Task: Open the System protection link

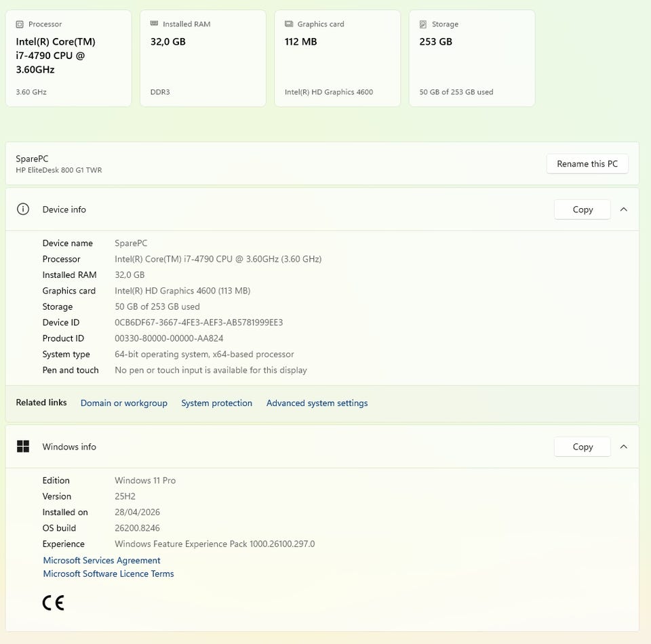Action: pyautogui.click(x=216, y=403)
